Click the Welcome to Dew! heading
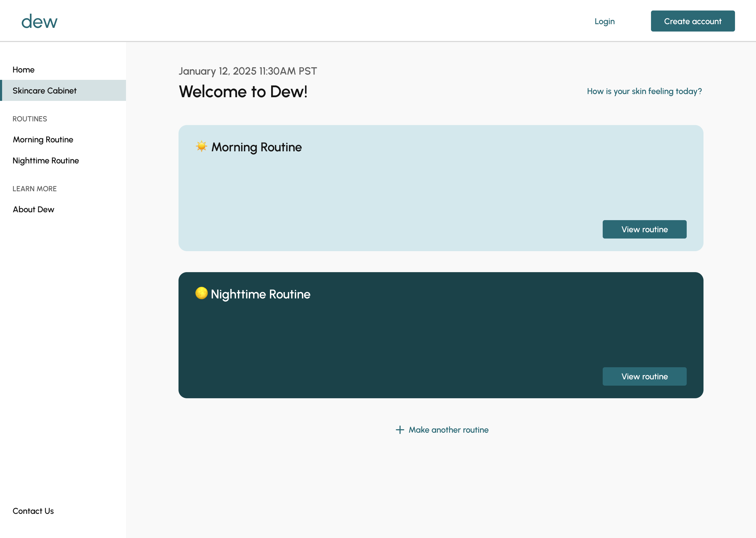This screenshot has width=756, height=538. point(243,91)
